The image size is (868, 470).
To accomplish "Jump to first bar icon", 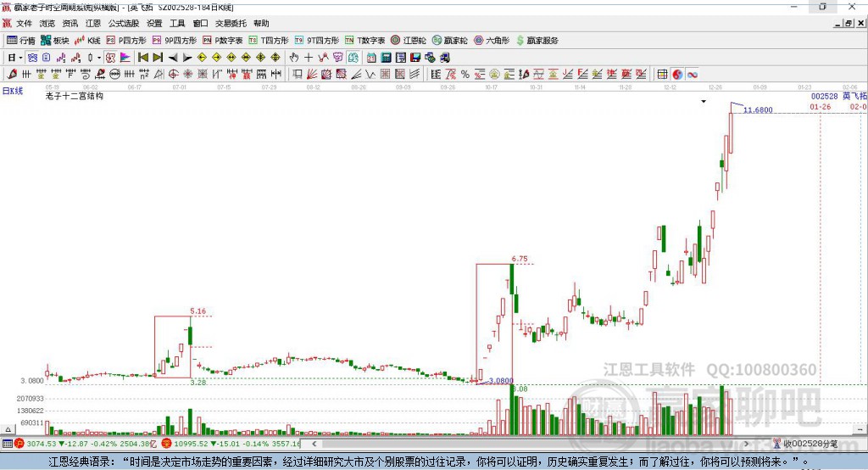I will tap(142, 58).
